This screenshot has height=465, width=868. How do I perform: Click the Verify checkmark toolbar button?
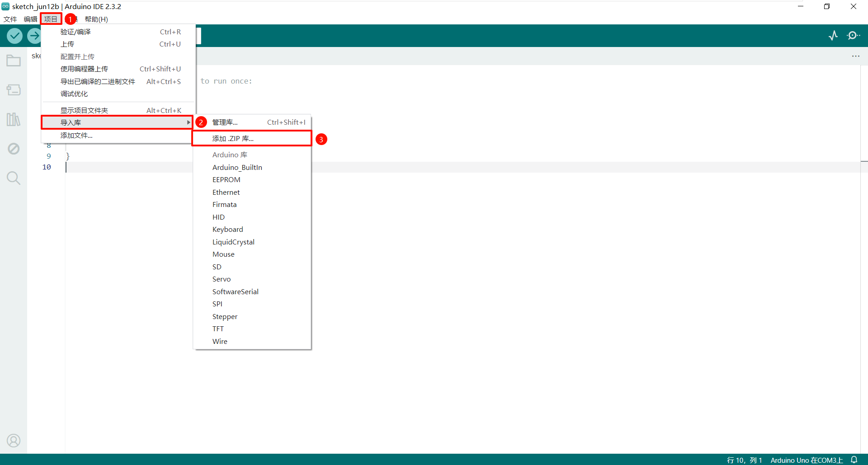(x=14, y=36)
